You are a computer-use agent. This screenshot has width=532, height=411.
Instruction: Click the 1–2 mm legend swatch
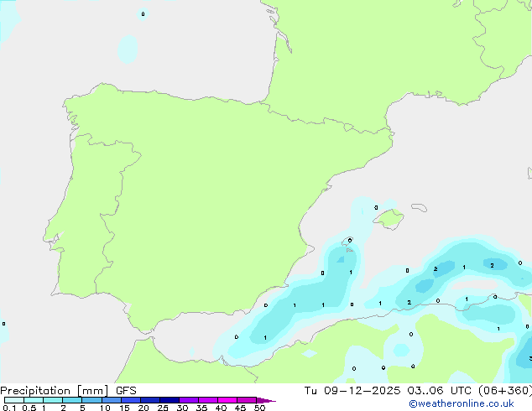pos(53,400)
